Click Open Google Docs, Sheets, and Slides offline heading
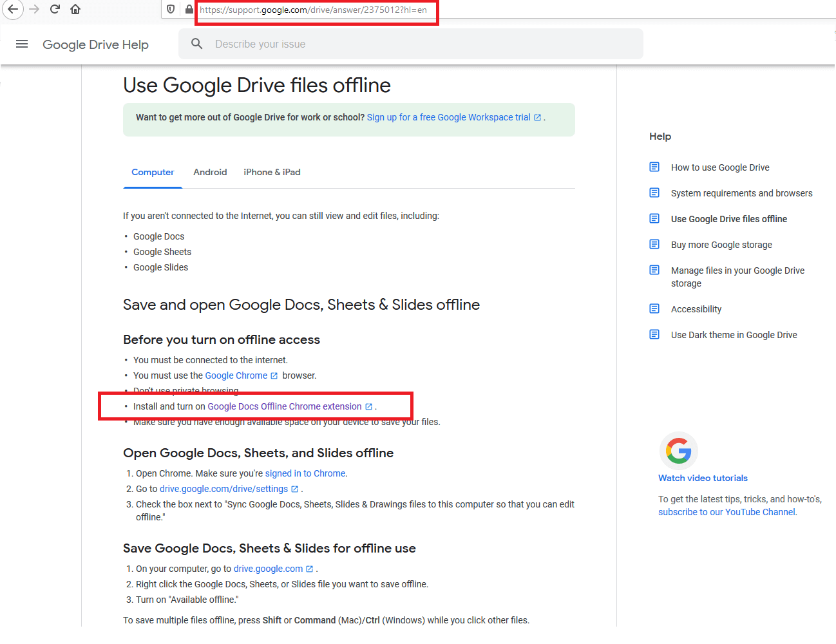Screen dimensions: 836x644 click(x=258, y=453)
